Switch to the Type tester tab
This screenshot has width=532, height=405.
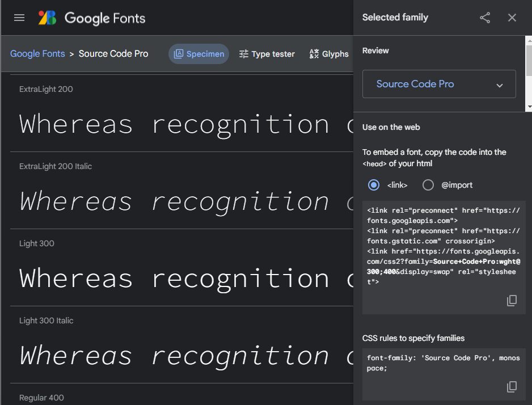coord(267,54)
